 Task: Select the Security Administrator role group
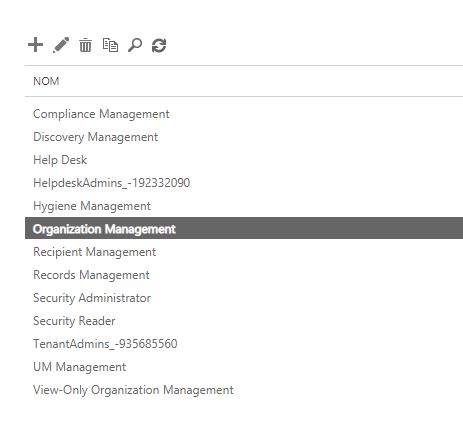coord(244,298)
